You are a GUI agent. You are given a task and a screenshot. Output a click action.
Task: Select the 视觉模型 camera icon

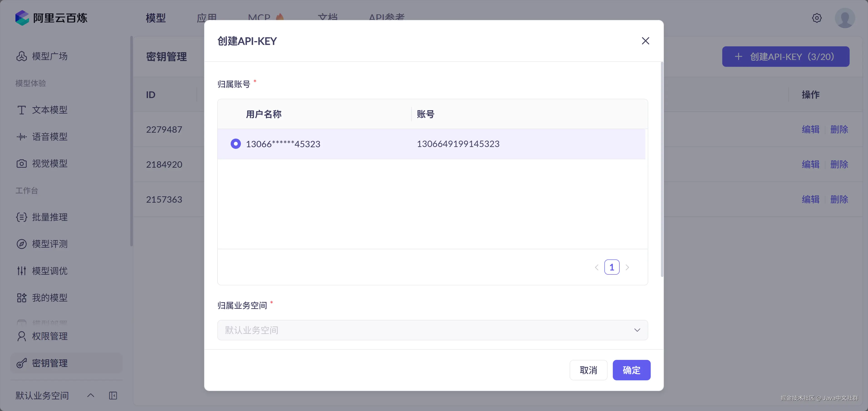click(22, 164)
